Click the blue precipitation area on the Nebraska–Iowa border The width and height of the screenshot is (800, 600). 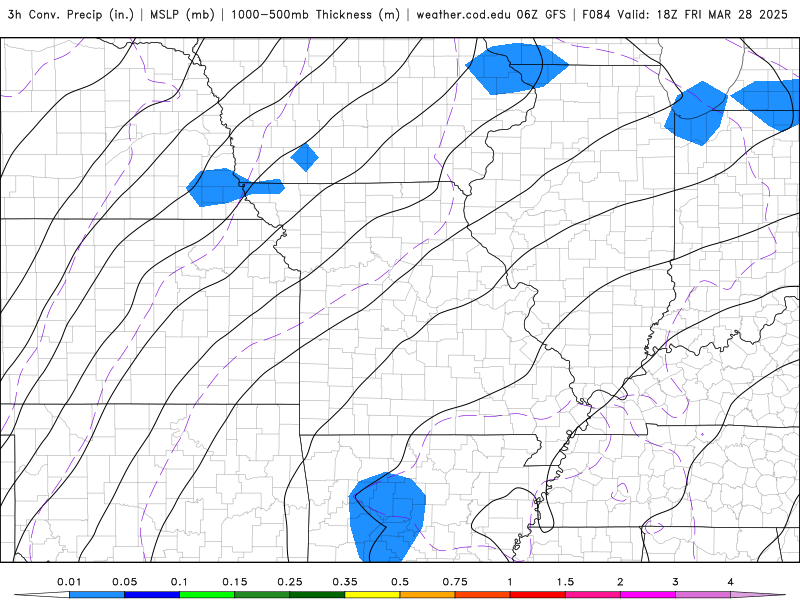[x=235, y=187]
